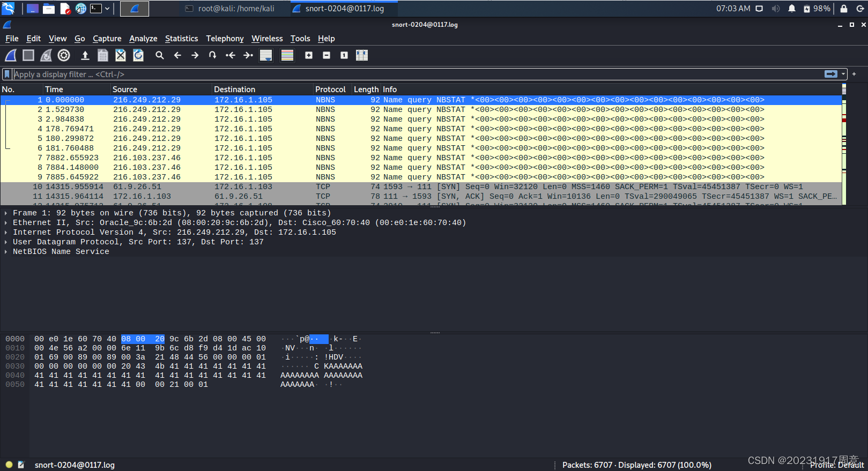Open expert information status circle icon
868x471 pixels.
[9, 465]
